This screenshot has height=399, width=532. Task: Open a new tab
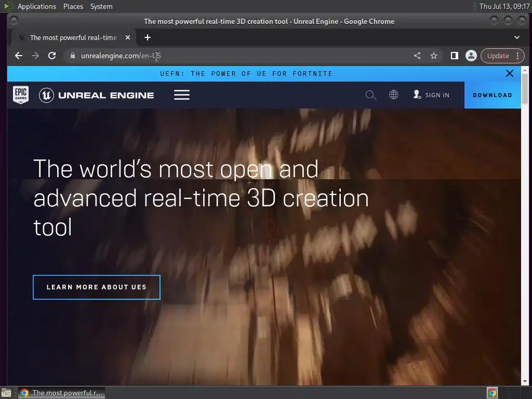(x=147, y=37)
